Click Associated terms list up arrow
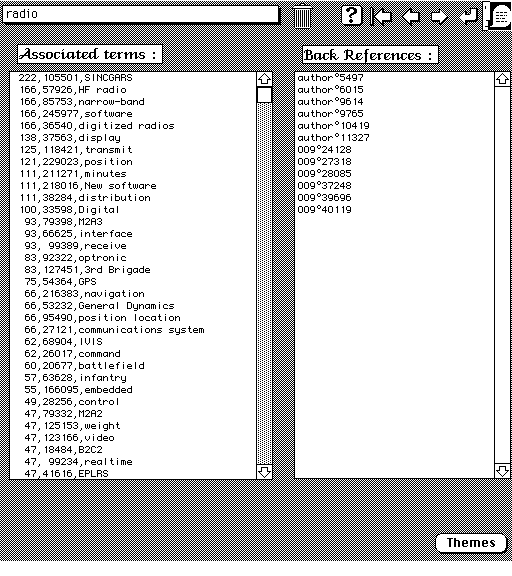 (264, 79)
